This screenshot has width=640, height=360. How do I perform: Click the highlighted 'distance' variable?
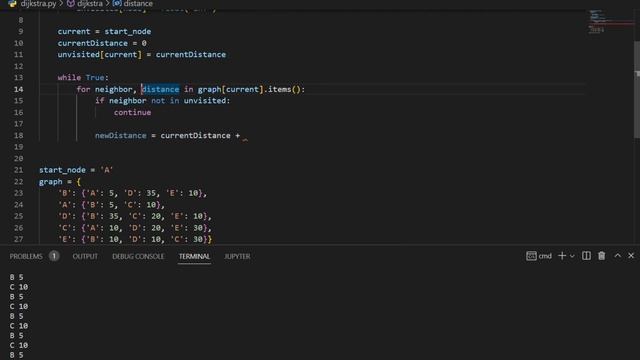160,89
